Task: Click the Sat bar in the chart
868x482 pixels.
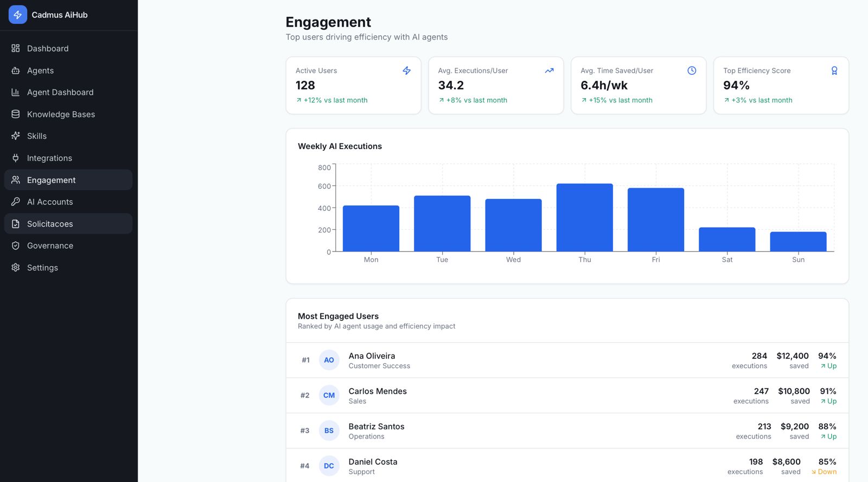Action: pyautogui.click(x=727, y=240)
